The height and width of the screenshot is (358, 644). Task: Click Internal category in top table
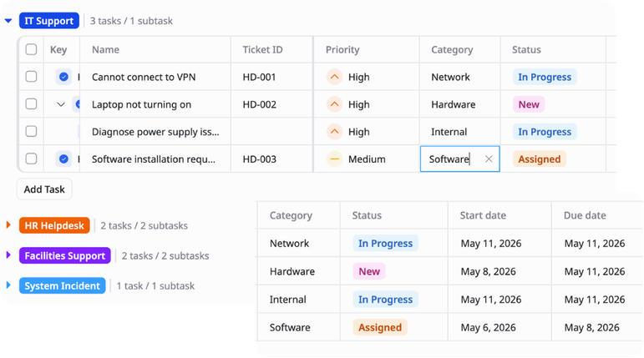(x=449, y=132)
